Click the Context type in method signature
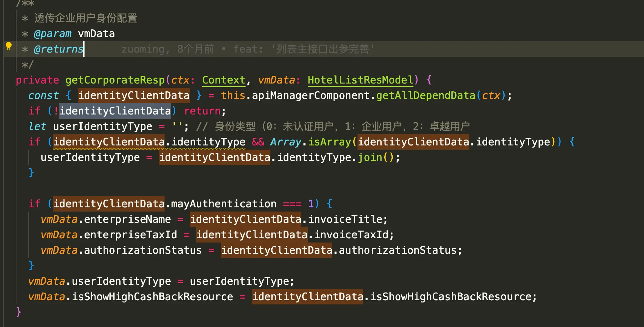The image size is (644, 327). pyautogui.click(x=224, y=80)
